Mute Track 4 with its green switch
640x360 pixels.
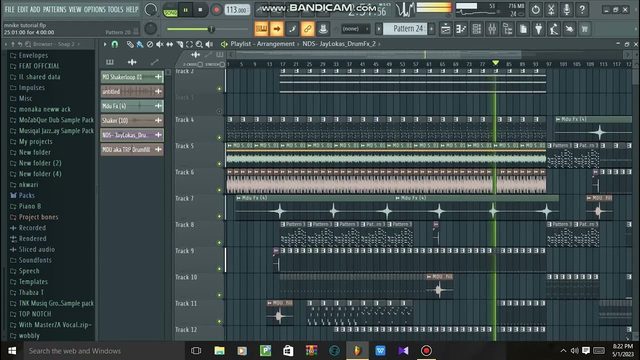(220, 138)
